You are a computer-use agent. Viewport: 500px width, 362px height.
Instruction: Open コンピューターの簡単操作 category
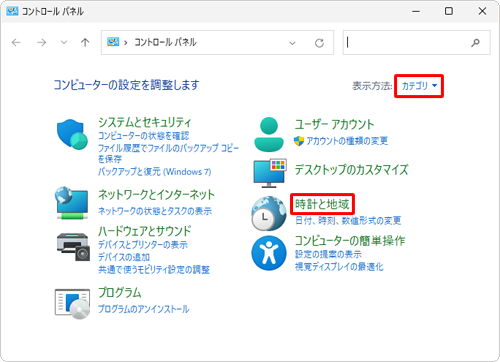point(350,240)
